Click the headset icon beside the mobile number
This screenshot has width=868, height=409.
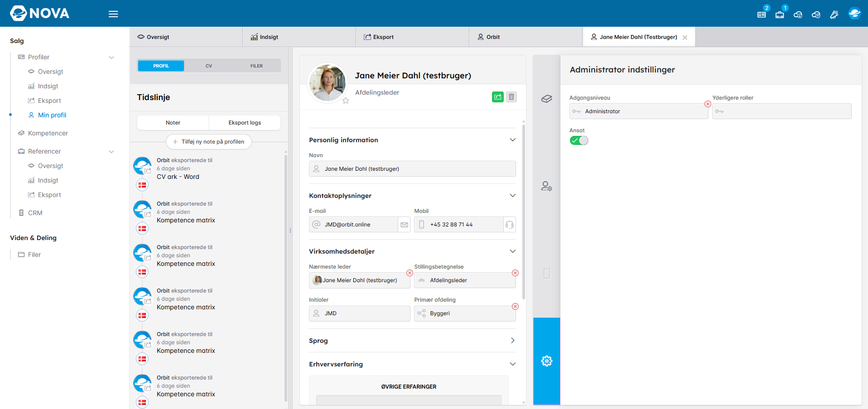(510, 225)
